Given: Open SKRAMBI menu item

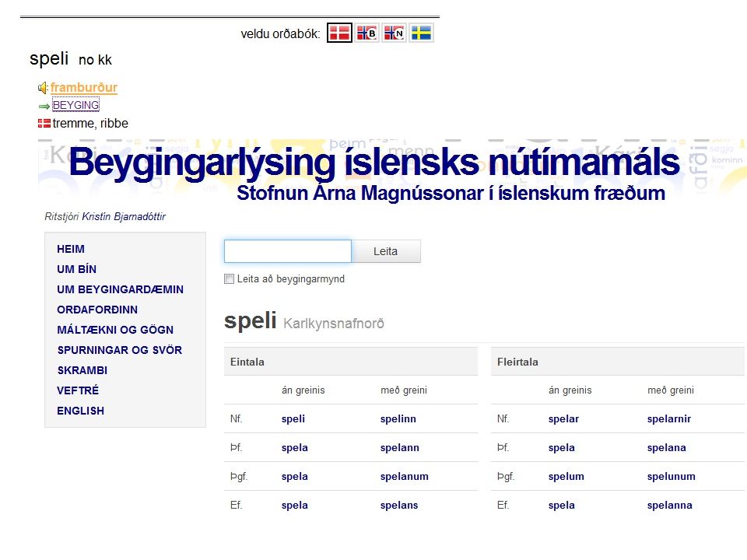Looking at the screenshot, I should click(82, 370).
